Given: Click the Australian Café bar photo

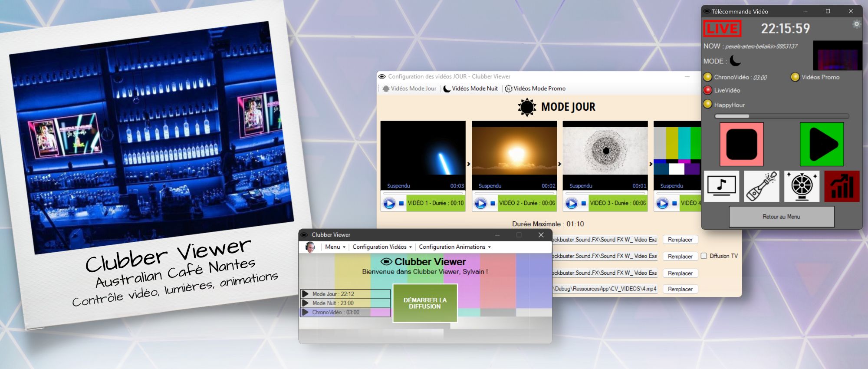Looking at the screenshot, I should [152, 137].
